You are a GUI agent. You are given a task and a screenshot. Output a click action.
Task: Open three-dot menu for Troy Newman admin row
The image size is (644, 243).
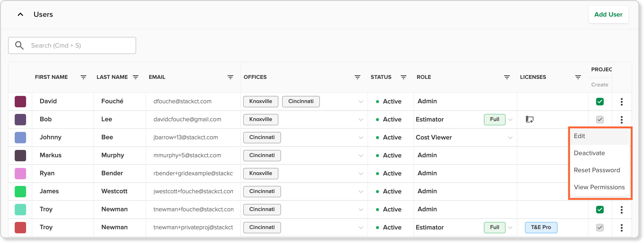(621, 210)
